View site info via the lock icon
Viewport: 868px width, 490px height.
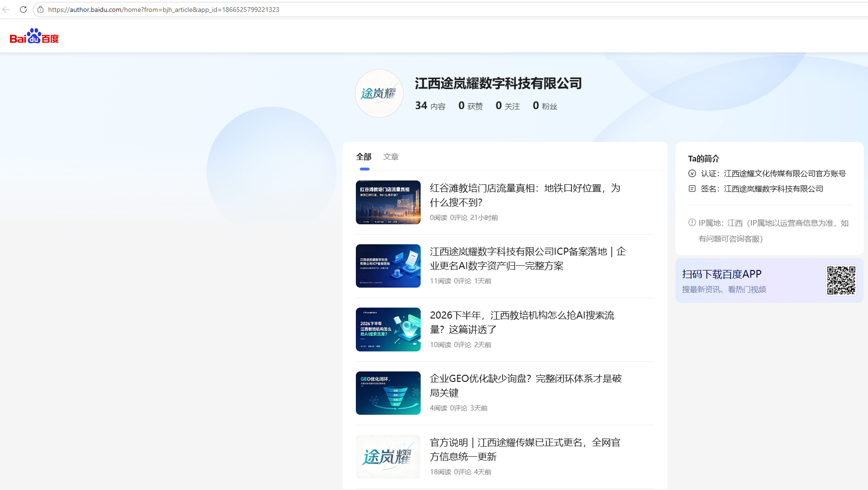(40, 10)
